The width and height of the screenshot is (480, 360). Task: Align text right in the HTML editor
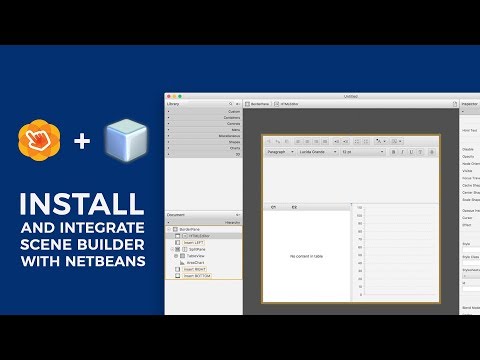[x=316, y=141]
